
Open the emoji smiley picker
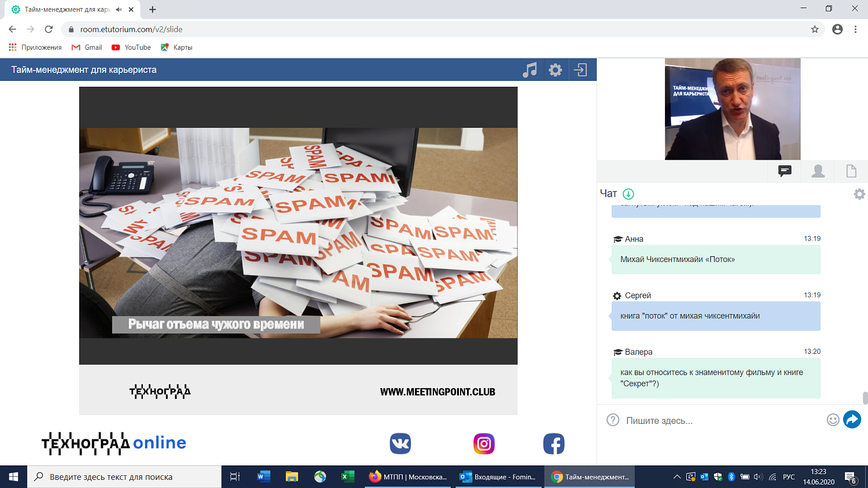pos(833,420)
